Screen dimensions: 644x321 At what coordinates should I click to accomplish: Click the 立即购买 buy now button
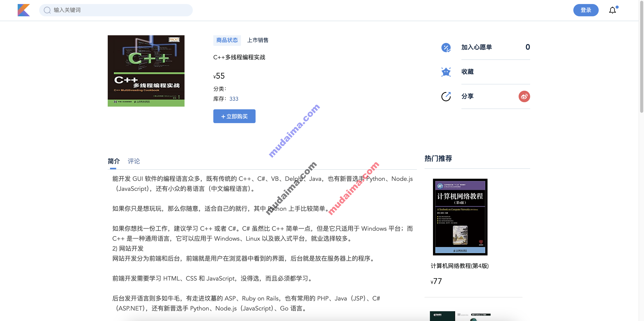(234, 116)
